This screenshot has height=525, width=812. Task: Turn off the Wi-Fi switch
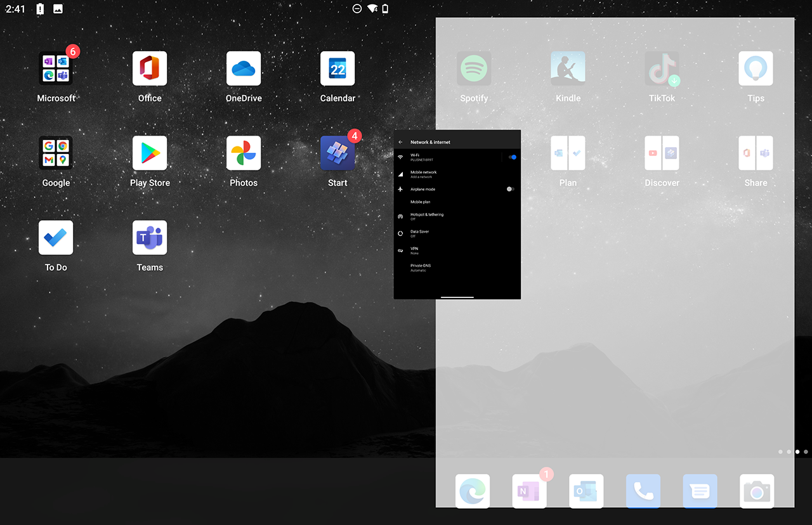click(x=512, y=157)
